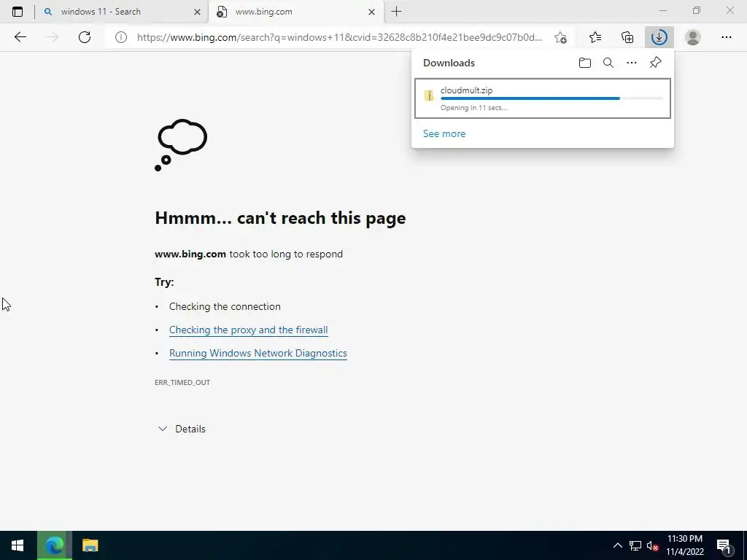The image size is (747, 560).
Task: Click the thought cloud error illustration
Action: (x=181, y=145)
